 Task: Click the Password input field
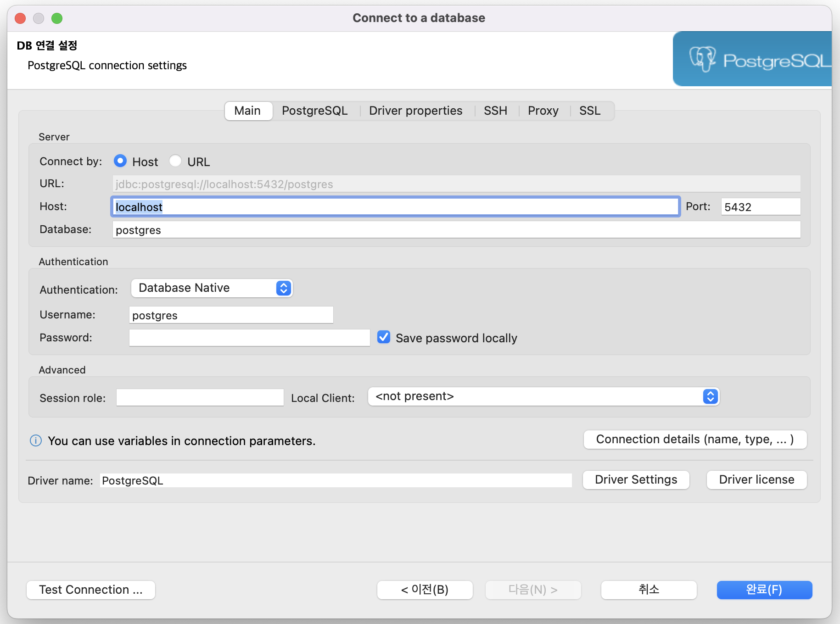[x=249, y=337]
